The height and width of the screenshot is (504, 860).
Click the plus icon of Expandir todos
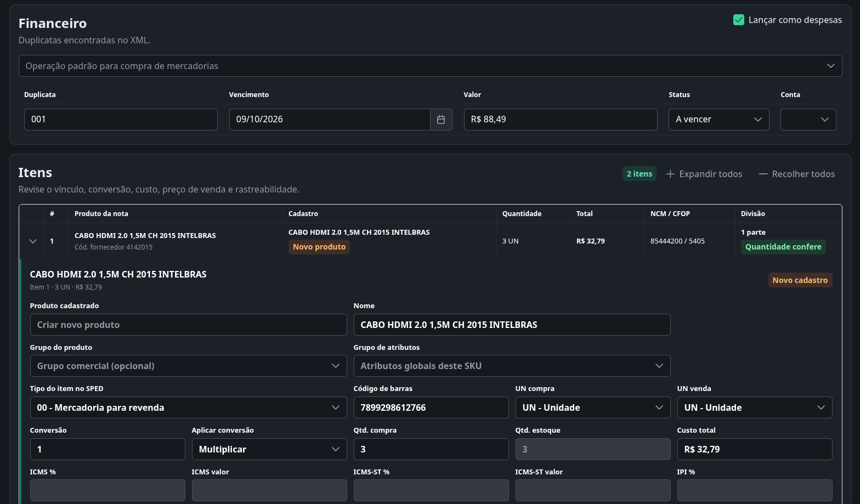[670, 174]
